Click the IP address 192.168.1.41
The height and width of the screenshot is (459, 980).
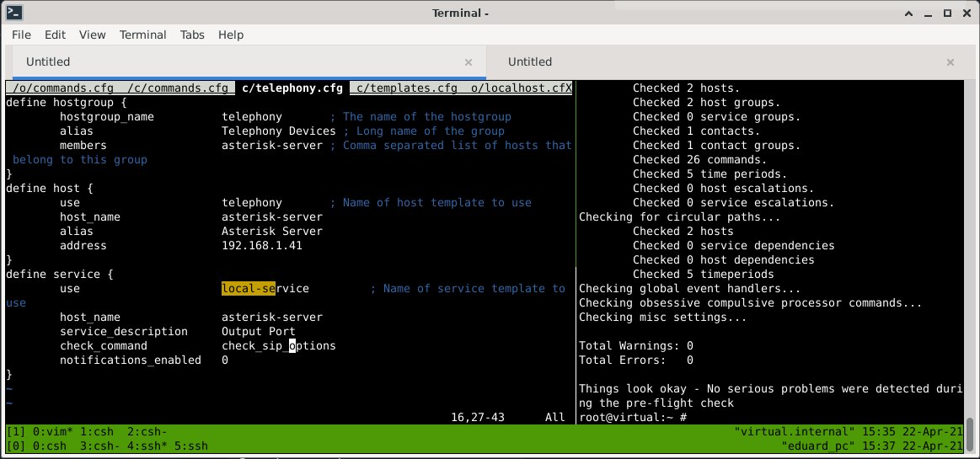coord(262,245)
